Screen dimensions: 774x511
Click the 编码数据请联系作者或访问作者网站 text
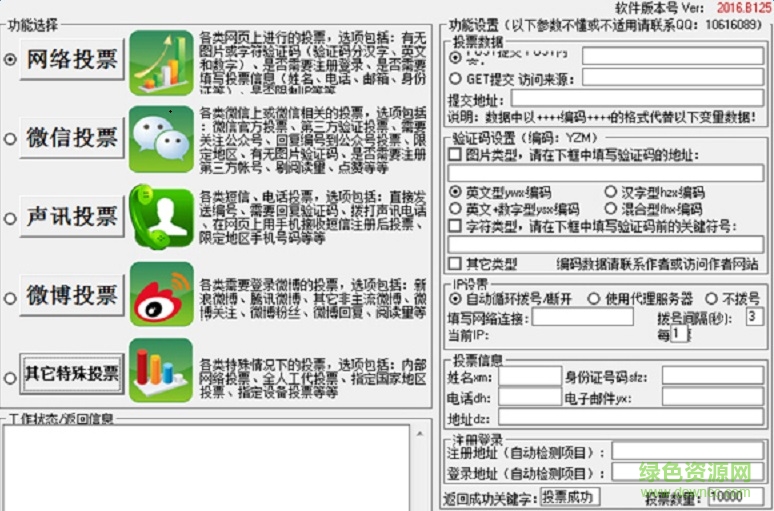pyautogui.click(x=658, y=264)
